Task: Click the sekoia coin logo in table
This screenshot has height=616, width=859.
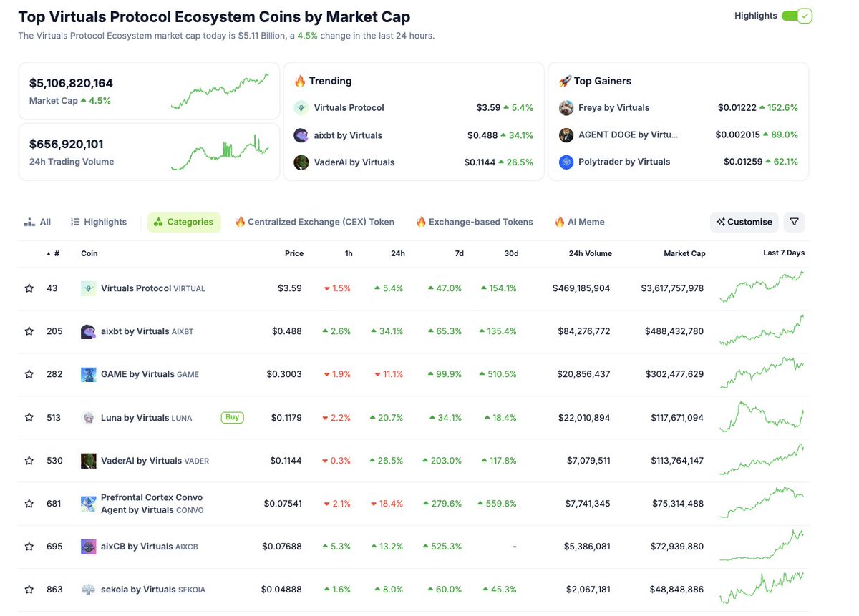Action: (88, 590)
